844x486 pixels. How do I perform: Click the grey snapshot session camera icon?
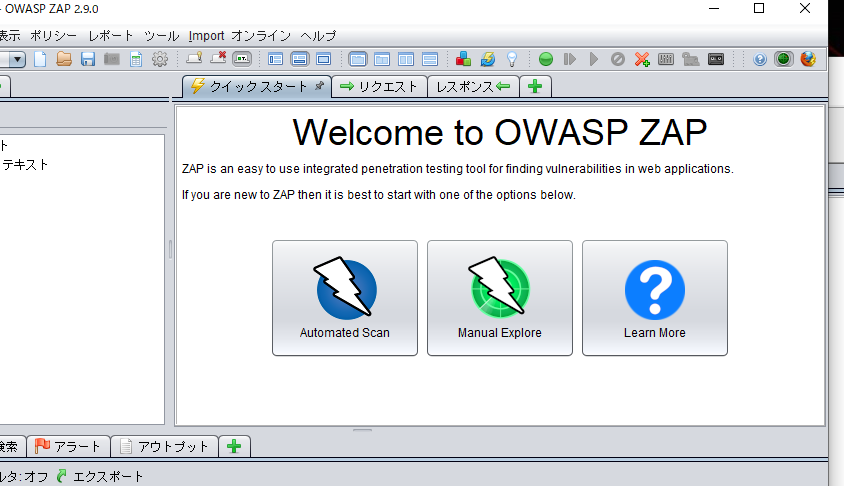[112, 59]
